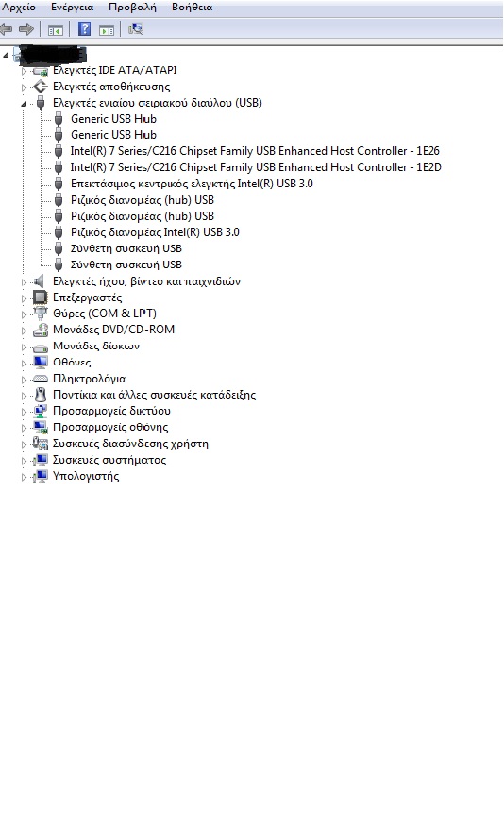The width and height of the screenshot is (504, 816).
Task: Select the DVD/CD-ROM drives icon
Action: [40, 330]
